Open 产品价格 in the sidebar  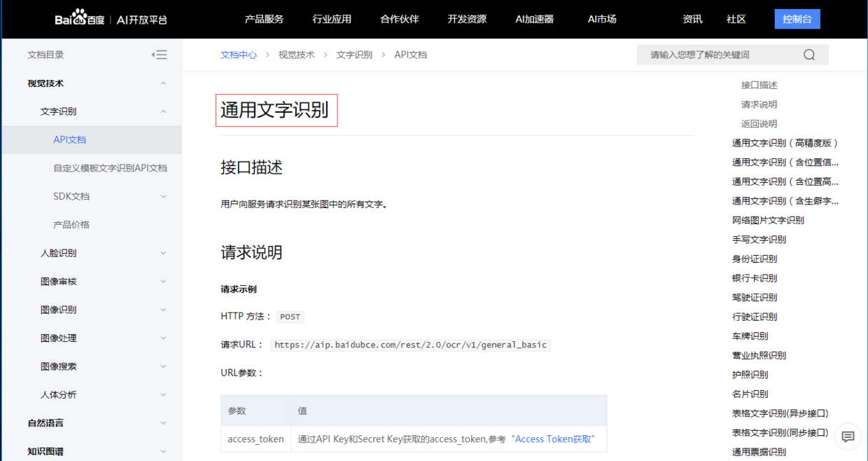click(71, 225)
